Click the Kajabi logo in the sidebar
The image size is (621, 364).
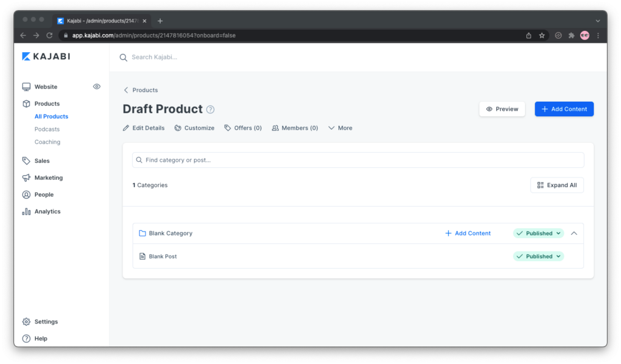tap(46, 56)
